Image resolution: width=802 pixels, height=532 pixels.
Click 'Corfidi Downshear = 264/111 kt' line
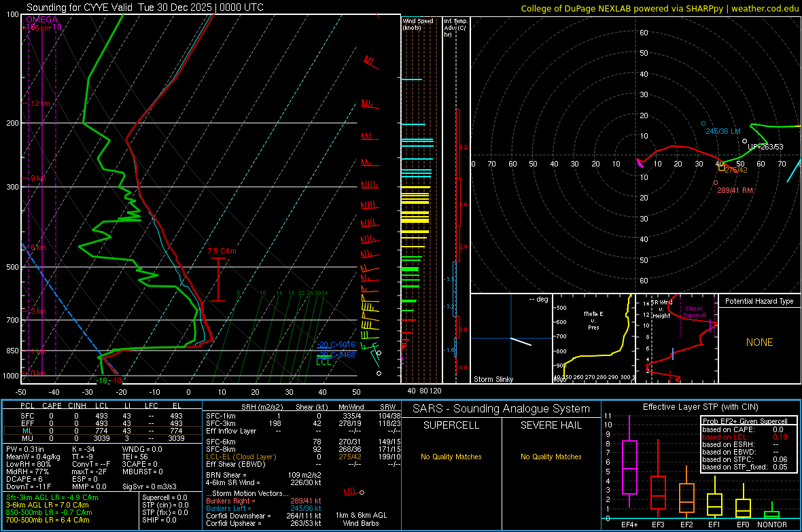[264, 516]
